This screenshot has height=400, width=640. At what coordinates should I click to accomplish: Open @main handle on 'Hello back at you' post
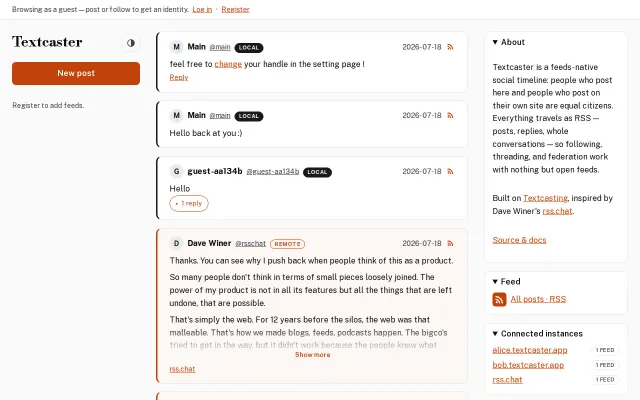(x=220, y=116)
